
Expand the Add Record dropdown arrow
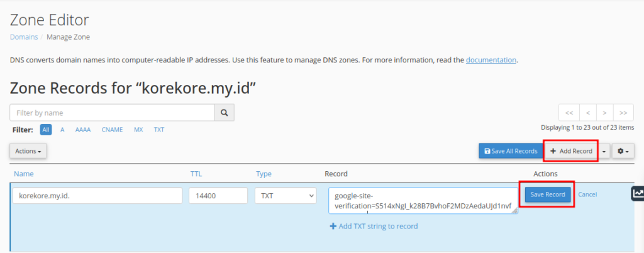(x=604, y=151)
